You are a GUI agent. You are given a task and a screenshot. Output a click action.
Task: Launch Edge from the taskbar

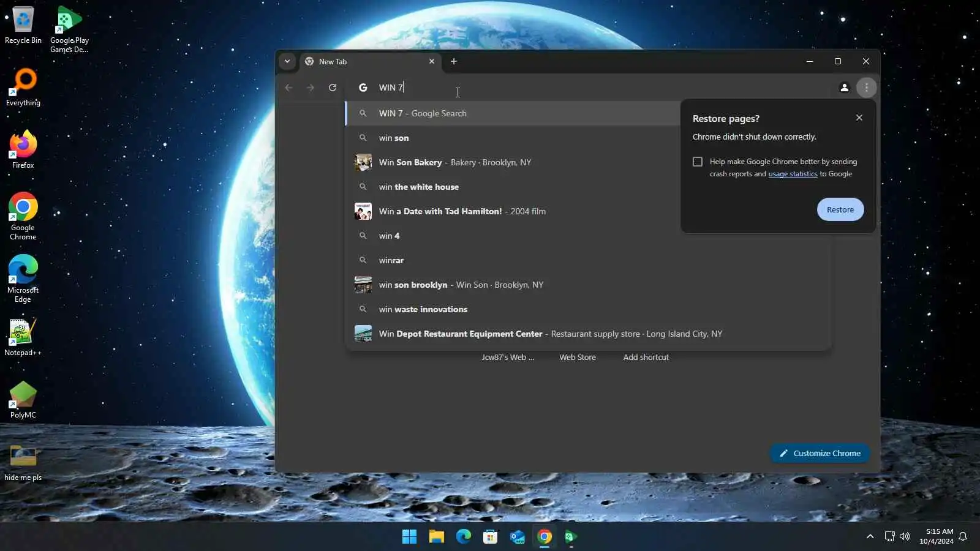pyautogui.click(x=463, y=537)
